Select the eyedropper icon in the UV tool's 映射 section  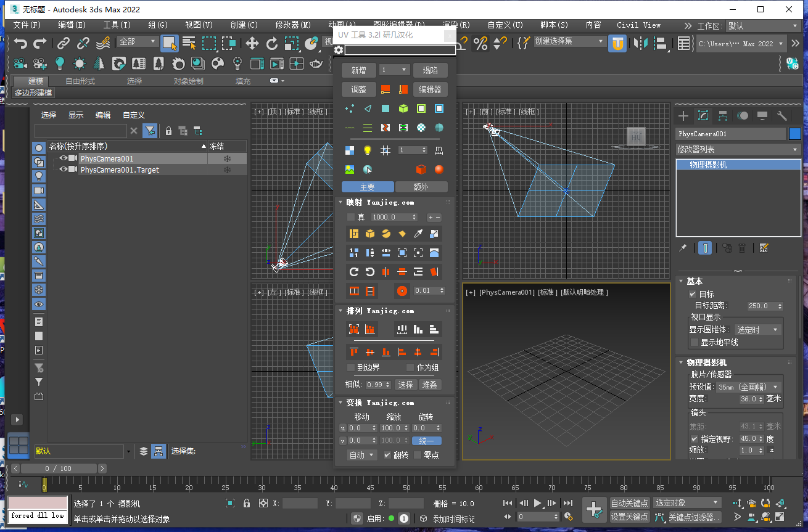point(418,234)
